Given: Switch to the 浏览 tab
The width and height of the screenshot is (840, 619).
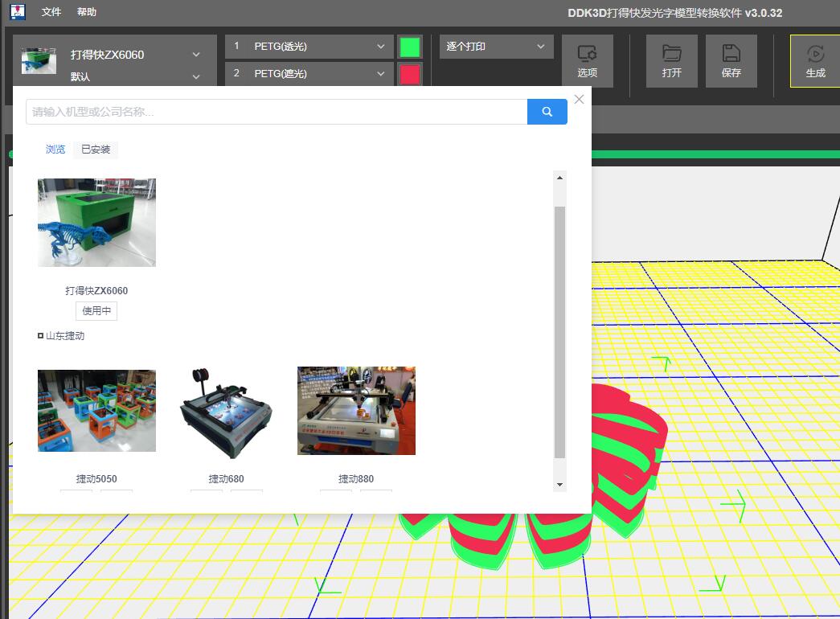Looking at the screenshot, I should tap(55, 149).
